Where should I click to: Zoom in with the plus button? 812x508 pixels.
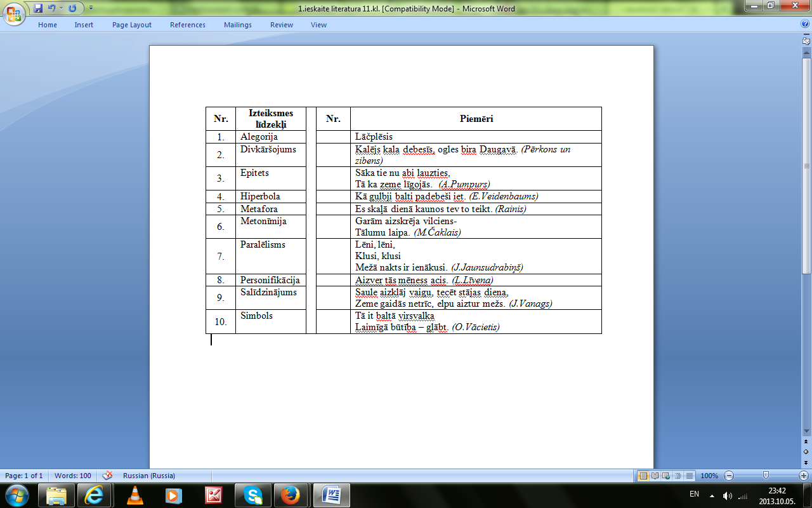coord(804,476)
